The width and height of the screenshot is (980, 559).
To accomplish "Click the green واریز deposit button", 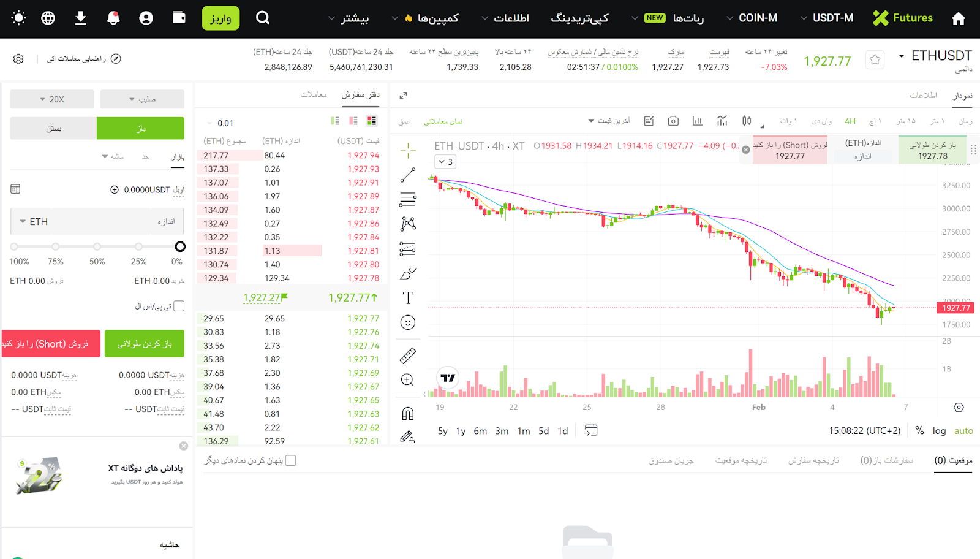I will 221,18.
